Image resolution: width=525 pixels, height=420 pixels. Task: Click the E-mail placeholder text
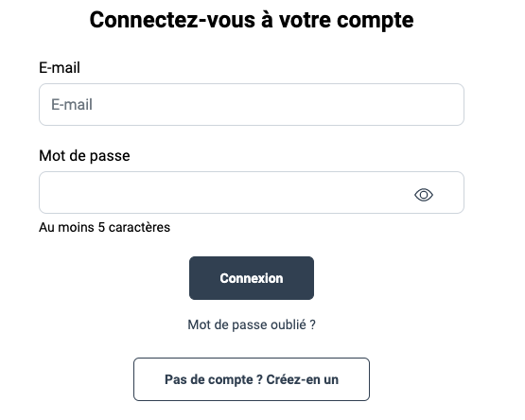click(x=72, y=104)
